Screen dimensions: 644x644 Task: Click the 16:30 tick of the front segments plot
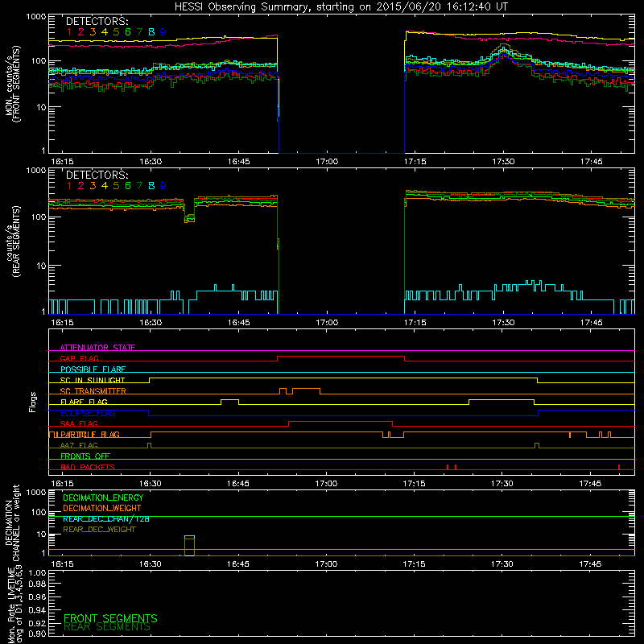[151, 162]
